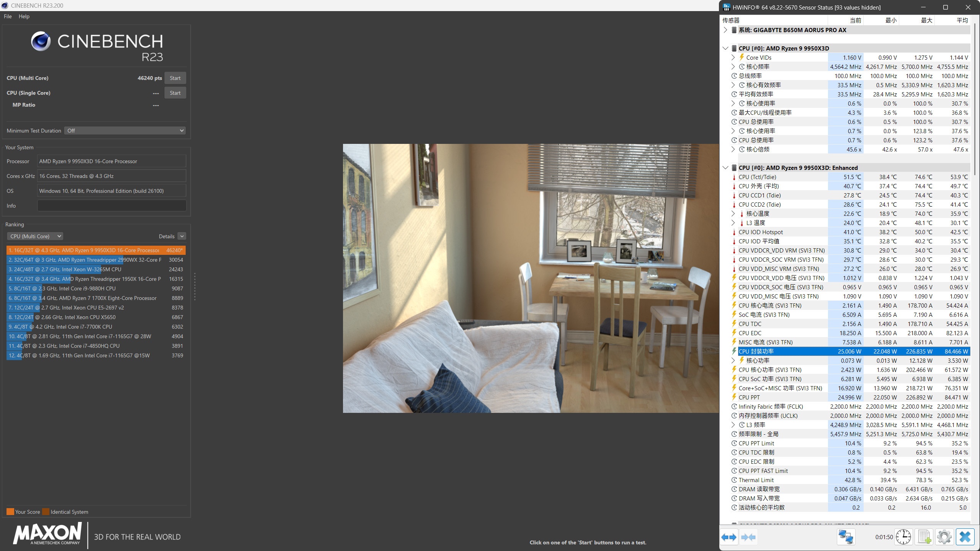The image size is (980, 551).
Task: Click the Core VIDs lightning bolt icon
Action: (742, 57)
